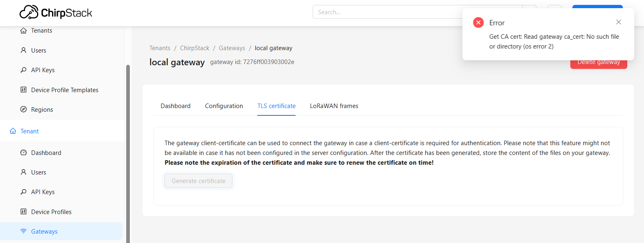Screen dimensions: 644x243
Task: Select the TLS certificate tab
Action: 276,106
